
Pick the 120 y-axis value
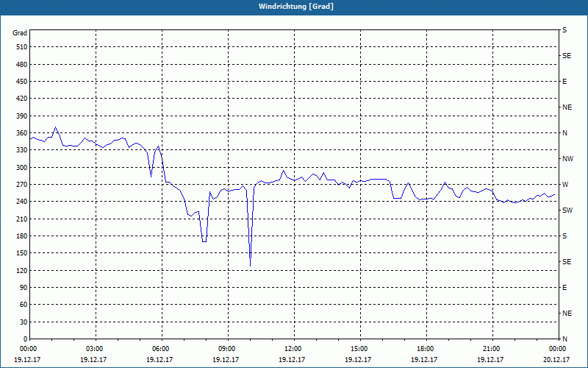(22, 270)
